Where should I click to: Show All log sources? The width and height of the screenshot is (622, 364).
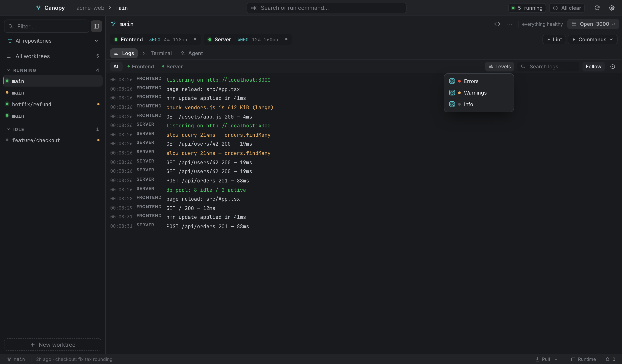(x=116, y=67)
